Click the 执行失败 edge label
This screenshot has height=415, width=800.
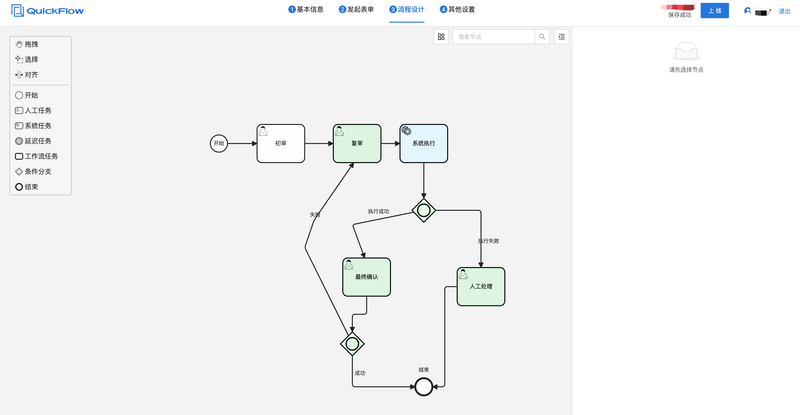489,241
